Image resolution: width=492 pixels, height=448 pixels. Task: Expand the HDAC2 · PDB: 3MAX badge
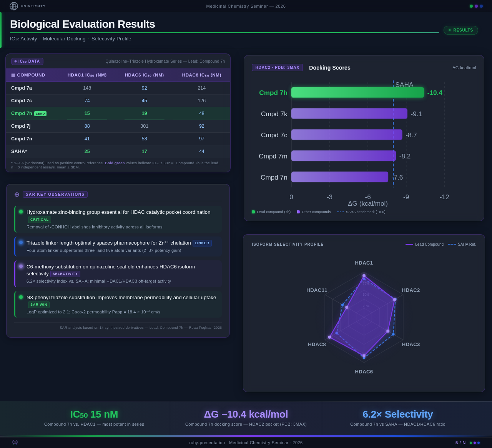click(x=277, y=67)
